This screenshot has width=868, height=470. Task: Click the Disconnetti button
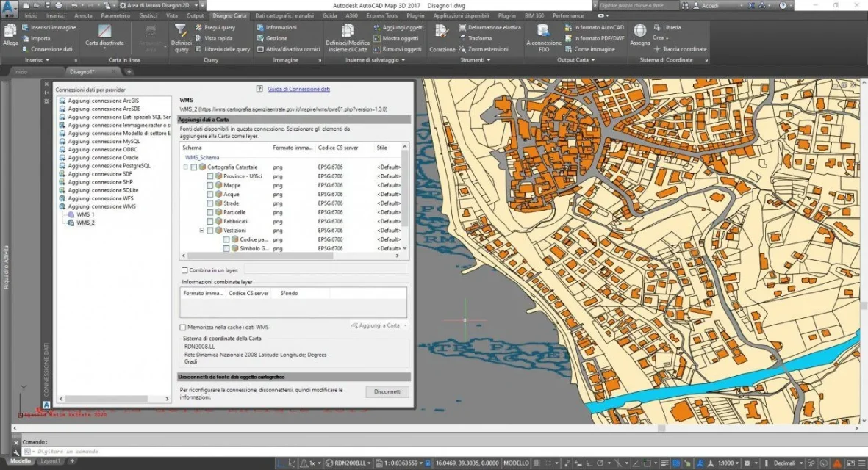pyautogui.click(x=387, y=391)
